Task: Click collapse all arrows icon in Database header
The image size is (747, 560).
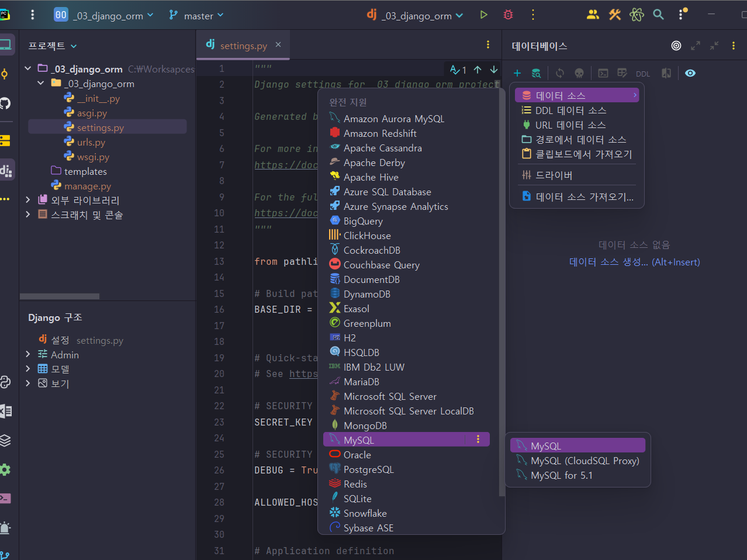Action: tap(714, 46)
